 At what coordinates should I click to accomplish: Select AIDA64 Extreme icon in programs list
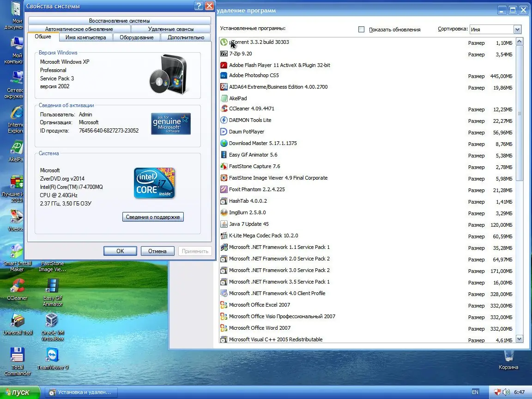pos(224,87)
